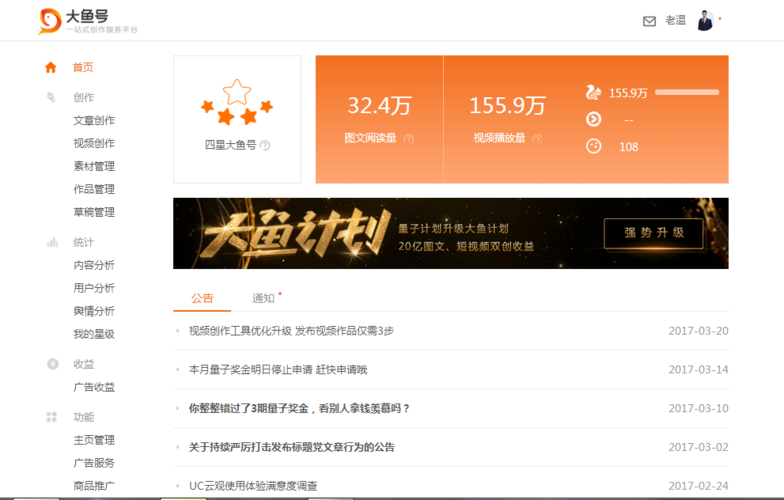This screenshot has width=784, height=500.
Task: Click the bar chart icon beside 统计
Action: click(52, 242)
